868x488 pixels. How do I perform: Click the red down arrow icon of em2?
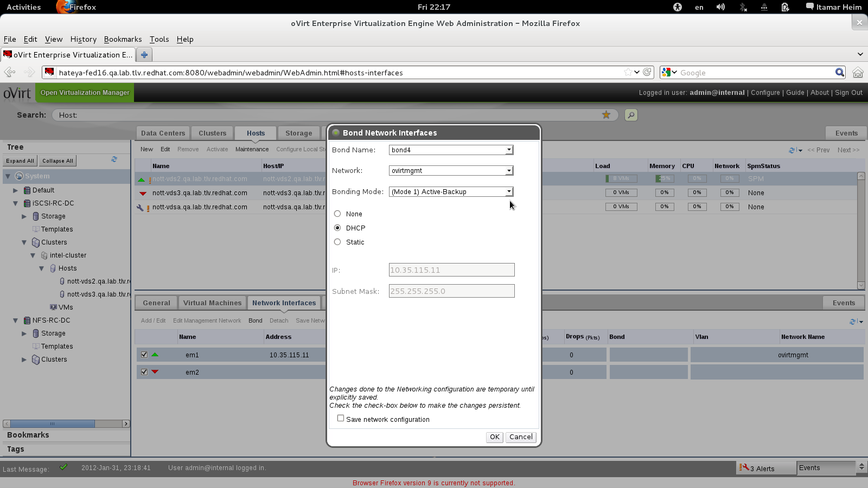(155, 372)
